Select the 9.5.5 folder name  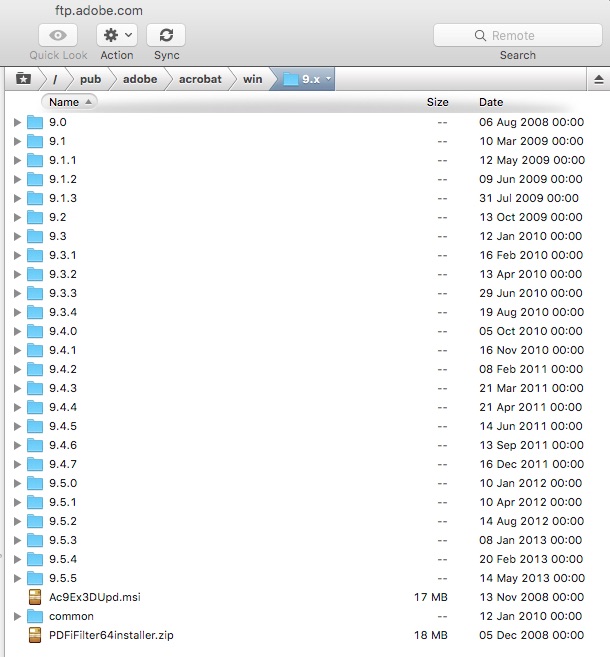63,578
